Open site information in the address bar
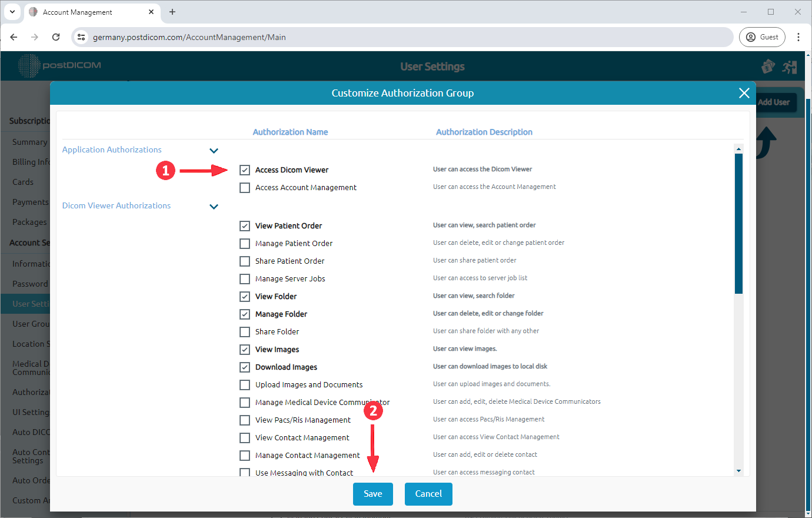812x518 pixels. point(81,36)
